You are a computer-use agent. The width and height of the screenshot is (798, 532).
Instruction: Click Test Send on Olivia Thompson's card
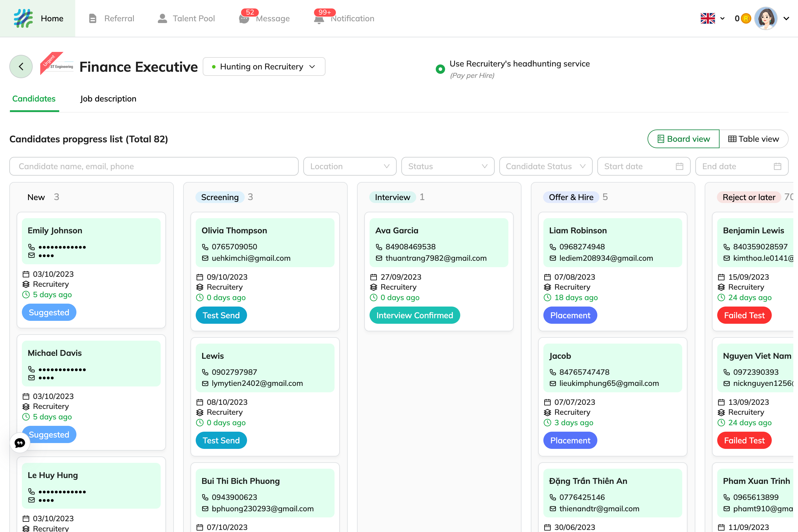point(221,315)
